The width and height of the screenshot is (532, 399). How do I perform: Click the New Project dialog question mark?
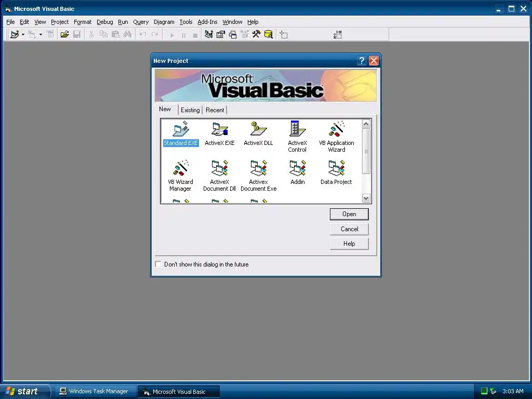click(x=362, y=61)
